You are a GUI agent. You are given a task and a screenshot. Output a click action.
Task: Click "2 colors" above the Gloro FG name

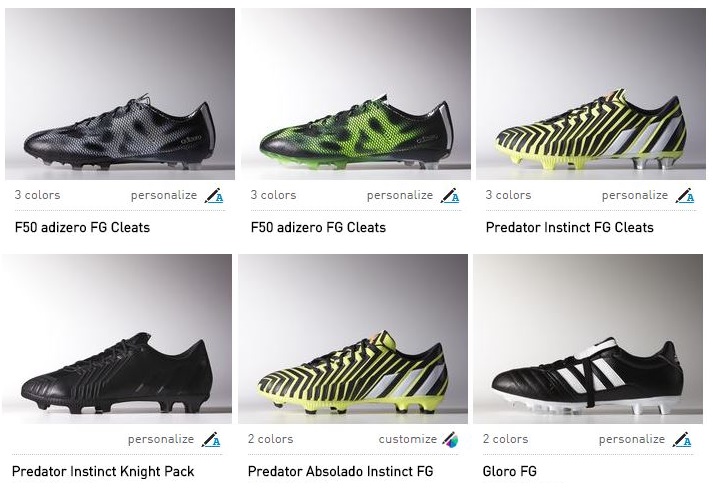click(506, 439)
